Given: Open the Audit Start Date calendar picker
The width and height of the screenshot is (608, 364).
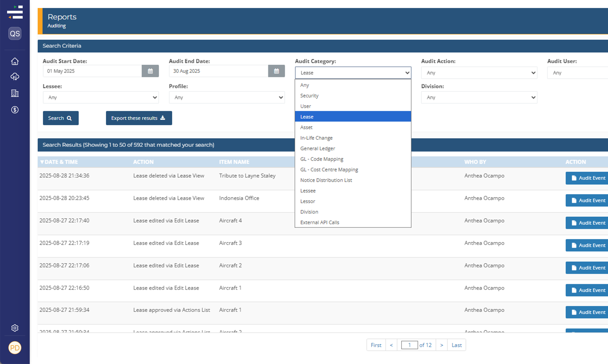Looking at the screenshot, I should 150,71.
